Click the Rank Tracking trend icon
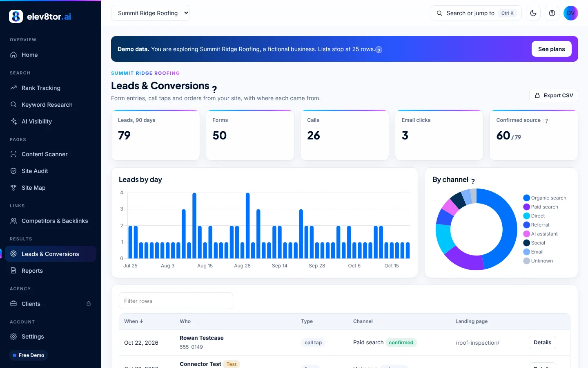Screen dimensions: 588x368 click(x=13, y=88)
